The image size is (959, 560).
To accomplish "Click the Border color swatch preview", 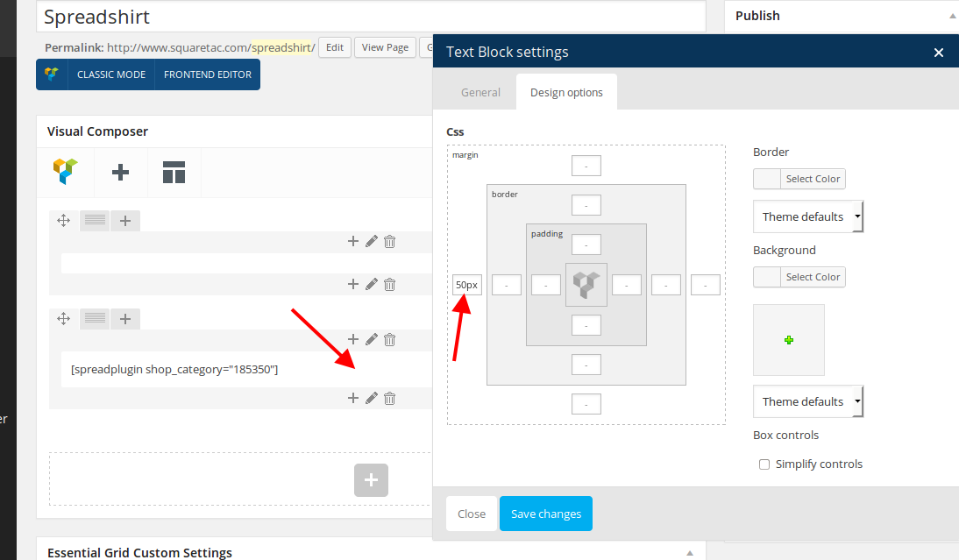I will tap(767, 179).
